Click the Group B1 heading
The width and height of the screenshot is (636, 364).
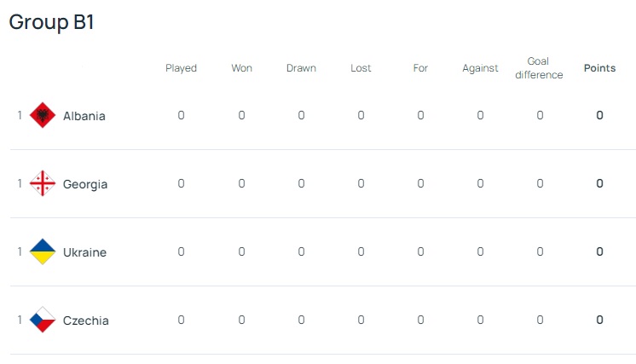point(51,22)
